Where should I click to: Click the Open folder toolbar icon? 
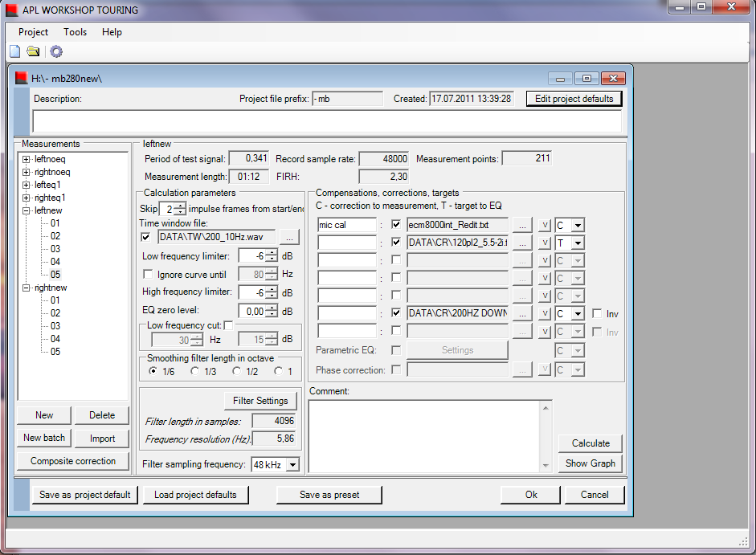(33, 51)
